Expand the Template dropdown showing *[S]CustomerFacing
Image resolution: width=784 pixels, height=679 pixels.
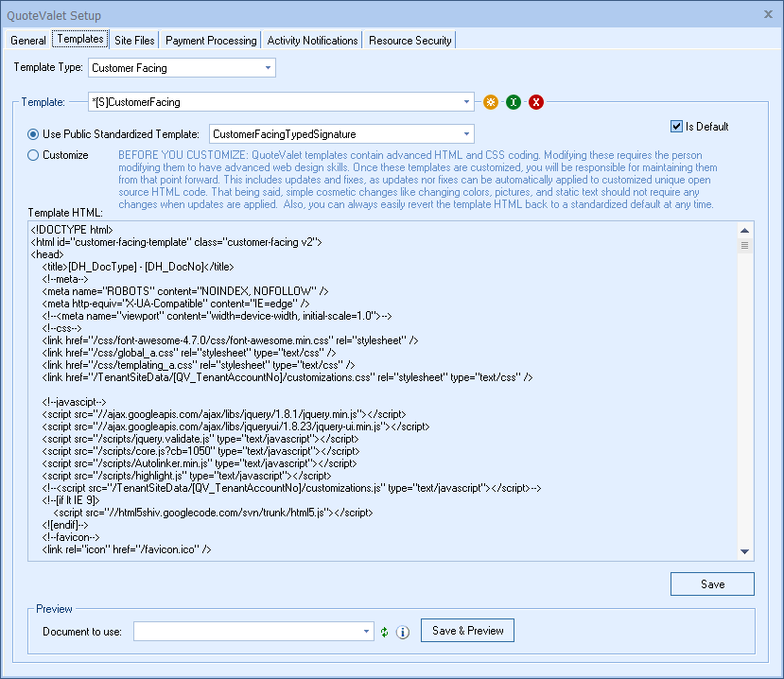tap(466, 102)
